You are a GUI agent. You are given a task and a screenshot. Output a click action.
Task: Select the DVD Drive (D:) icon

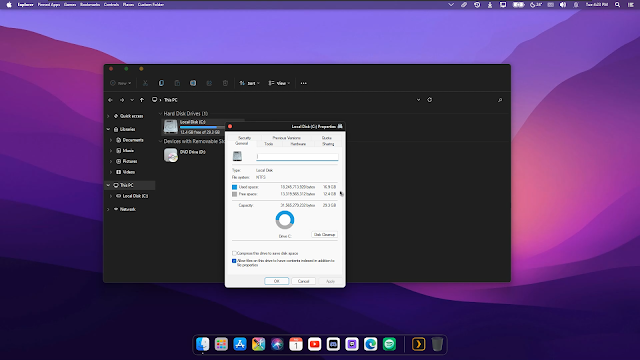click(x=171, y=155)
